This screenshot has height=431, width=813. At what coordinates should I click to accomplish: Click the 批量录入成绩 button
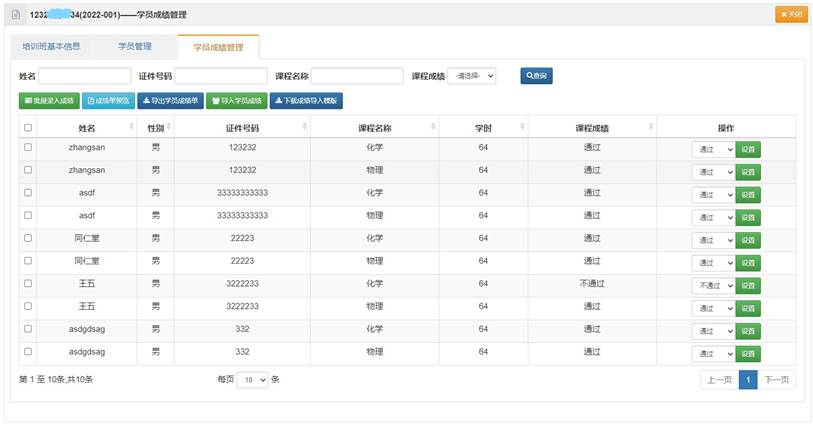pyautogui.click(x=48, y=101)
